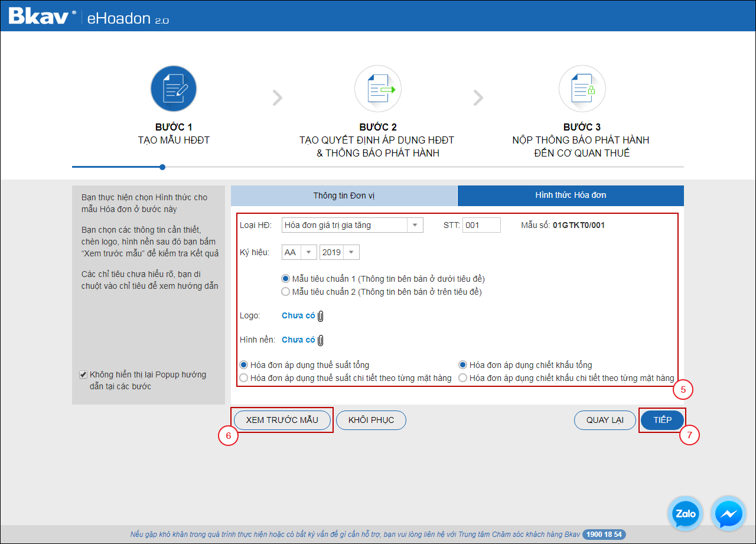
Task: Choose Hóa đơn áp dụng chiết khấu tổng
Action: click(463, 365)
